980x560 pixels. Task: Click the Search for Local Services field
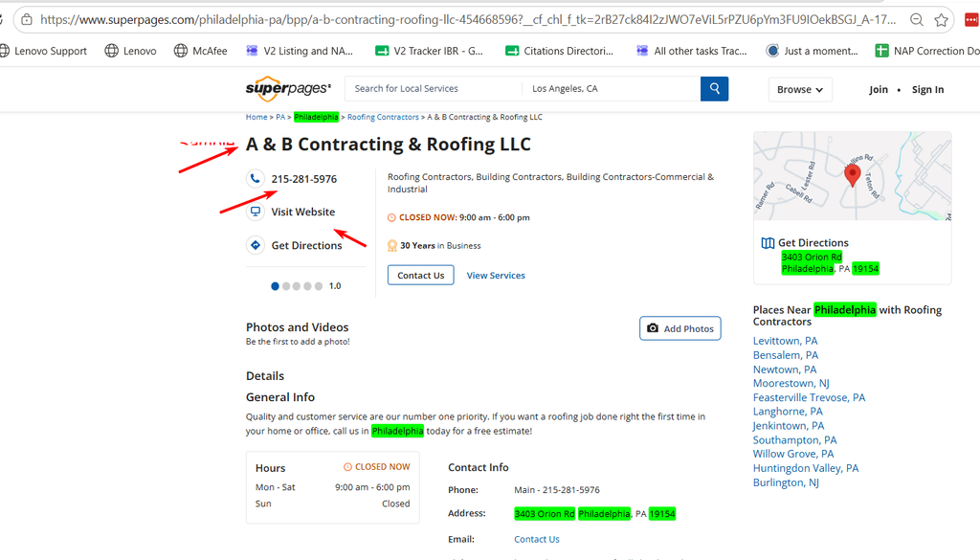click(x=434, y=89)
